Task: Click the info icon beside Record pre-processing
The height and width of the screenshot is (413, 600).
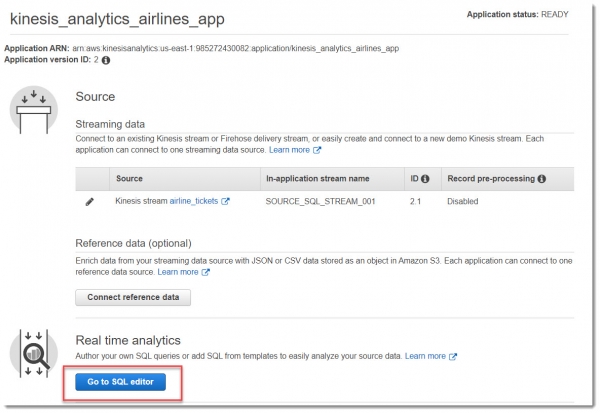Action: pyautogui.click(x=541, y=179)
